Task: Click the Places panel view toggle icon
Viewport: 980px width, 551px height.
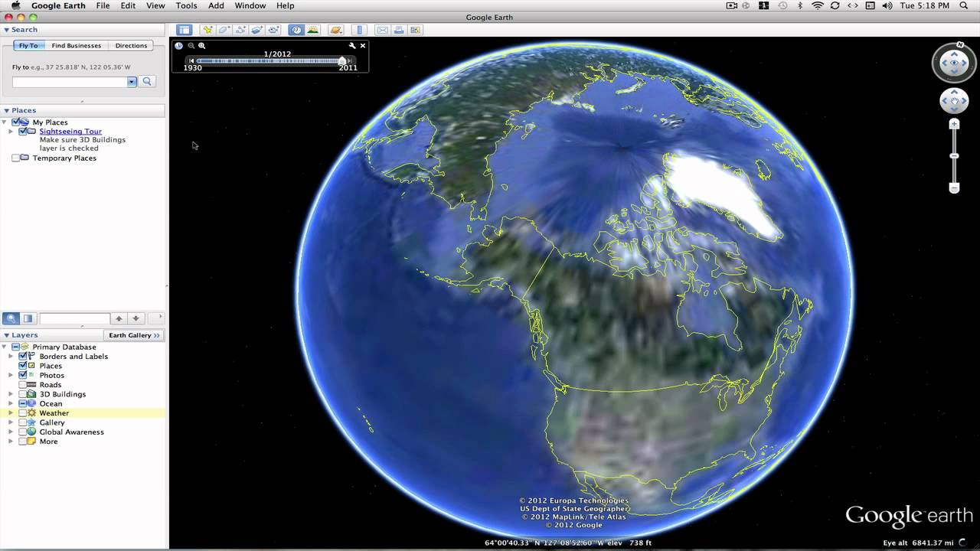Action: click(x=28, y=318)
